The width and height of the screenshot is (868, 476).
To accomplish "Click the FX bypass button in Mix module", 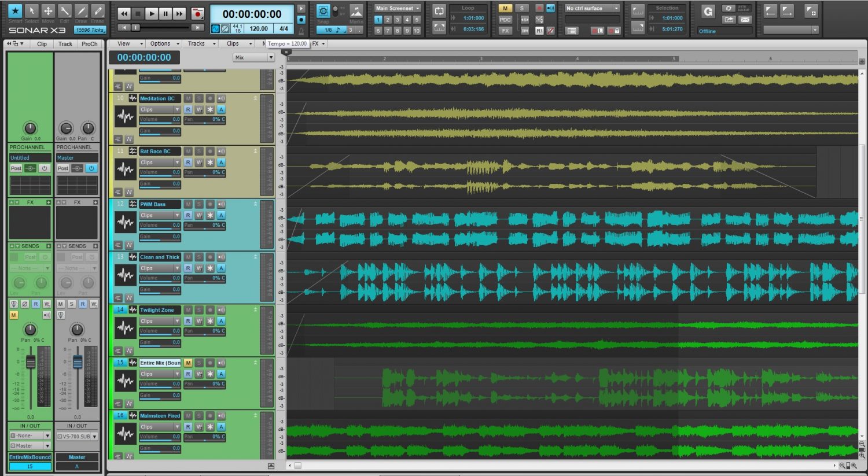I will (505, 31).
